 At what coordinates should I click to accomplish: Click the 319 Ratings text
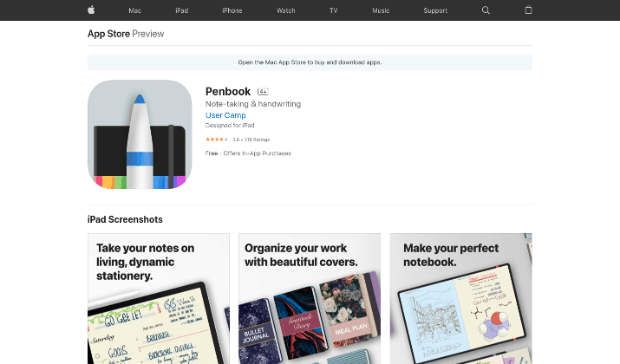point(257,140)
